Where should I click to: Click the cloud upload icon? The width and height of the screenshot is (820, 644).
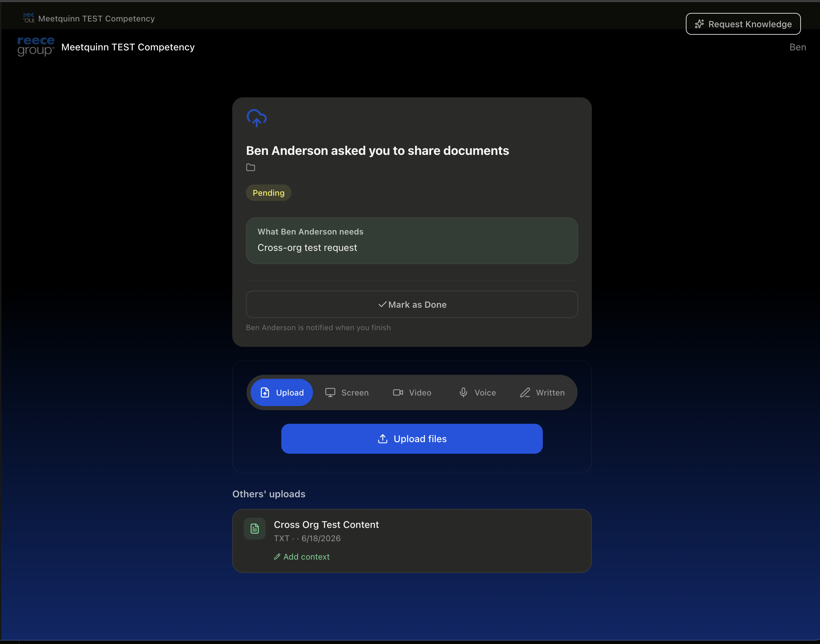pos(256,118)
